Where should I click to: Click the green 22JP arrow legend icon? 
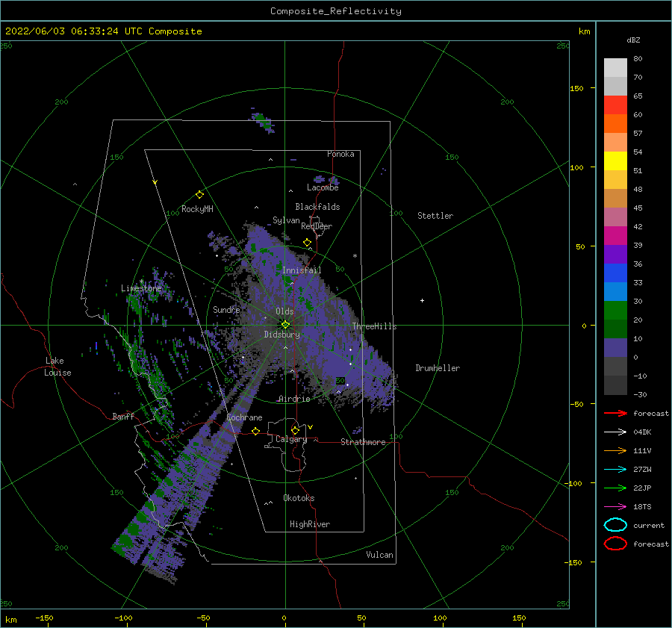pyautogui.click(x=615, y=488)
